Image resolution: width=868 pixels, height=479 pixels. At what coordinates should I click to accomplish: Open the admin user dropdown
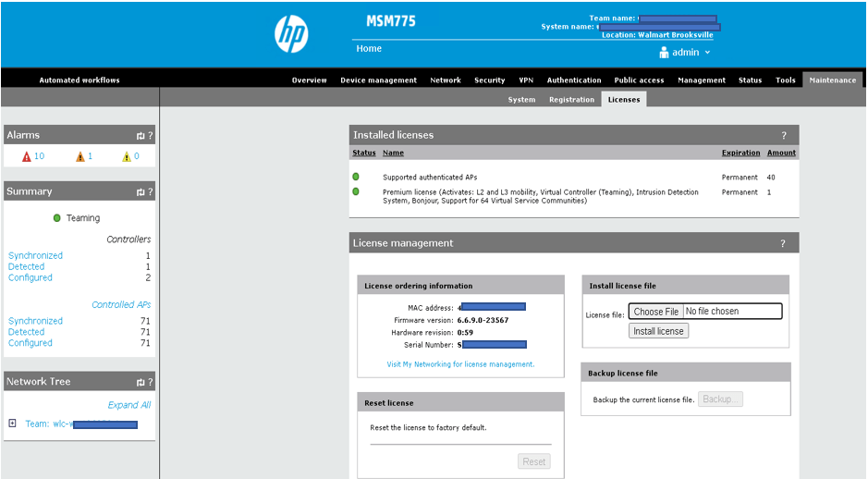pos(685,53)
